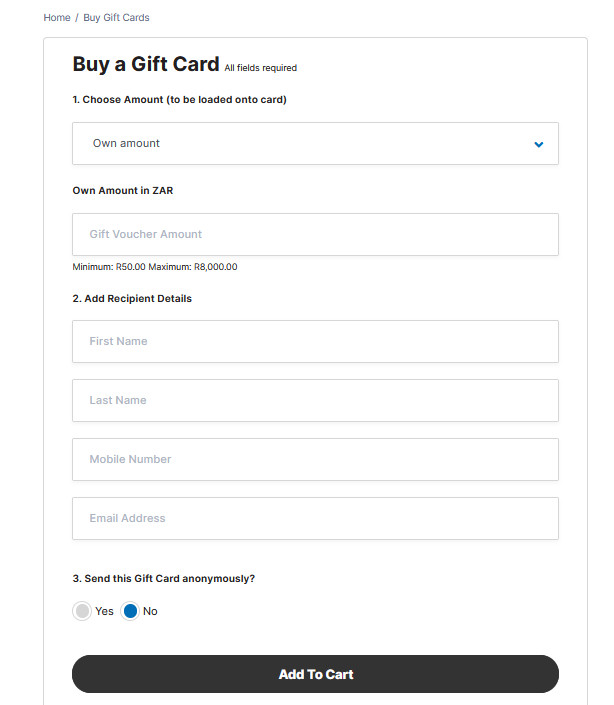This screenshot has height=705, width=614.
Task: Click the blue chevron arrow in amount selector
Action: click(x=539, y=144)
